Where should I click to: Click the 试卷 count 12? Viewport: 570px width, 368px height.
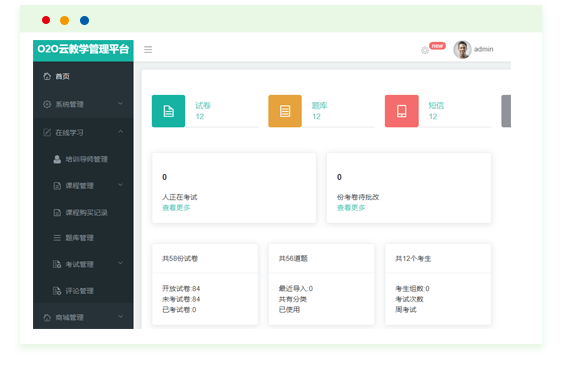click(x=200, y=116)
